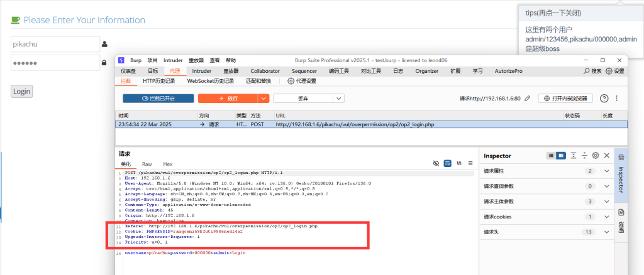Open the Intruder menu in menu bar
The height and width of the screenshot is (275, 644).
click(173, 60)
